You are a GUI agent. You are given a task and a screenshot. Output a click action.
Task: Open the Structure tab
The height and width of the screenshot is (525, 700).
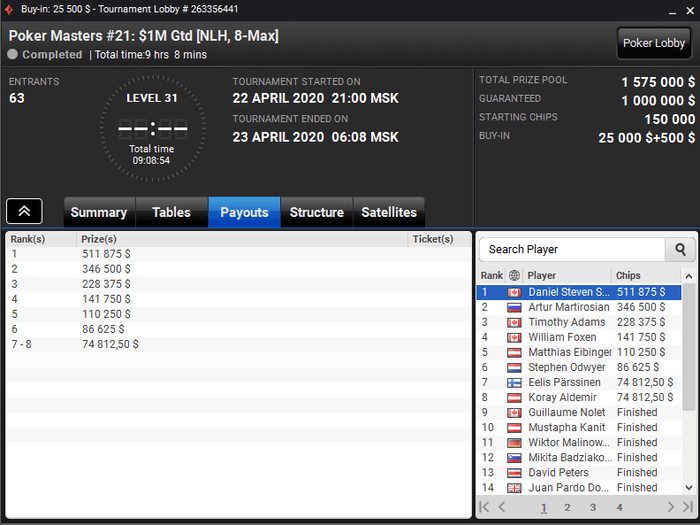[x=317, y=212]
